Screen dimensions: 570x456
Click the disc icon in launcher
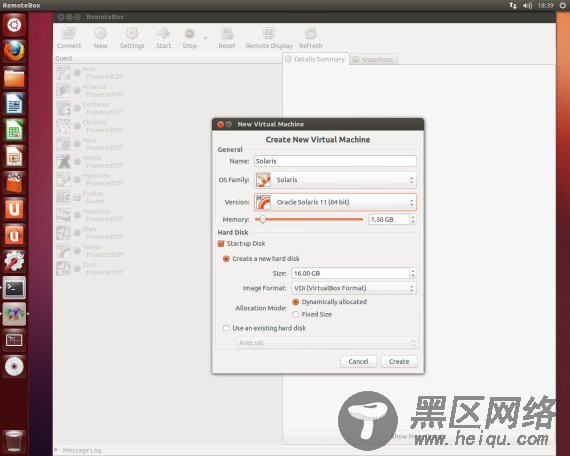click(14, 367)
